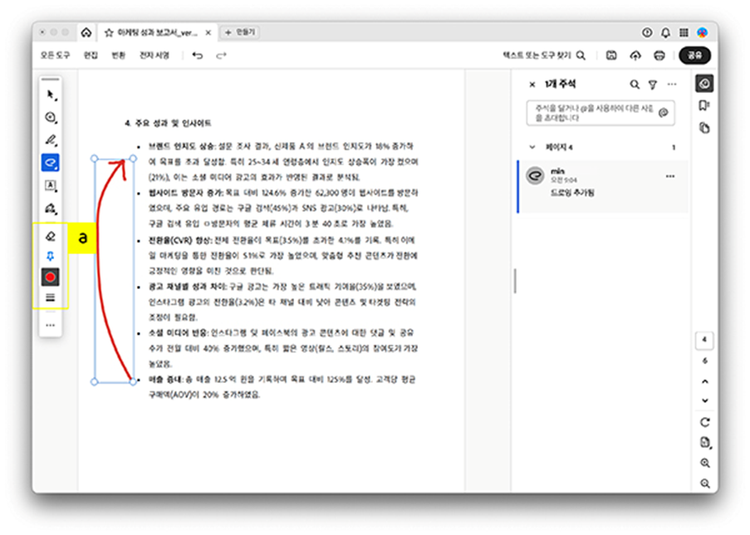
Task: Go to next page with down chevron
Action: [x=705, y=401]
